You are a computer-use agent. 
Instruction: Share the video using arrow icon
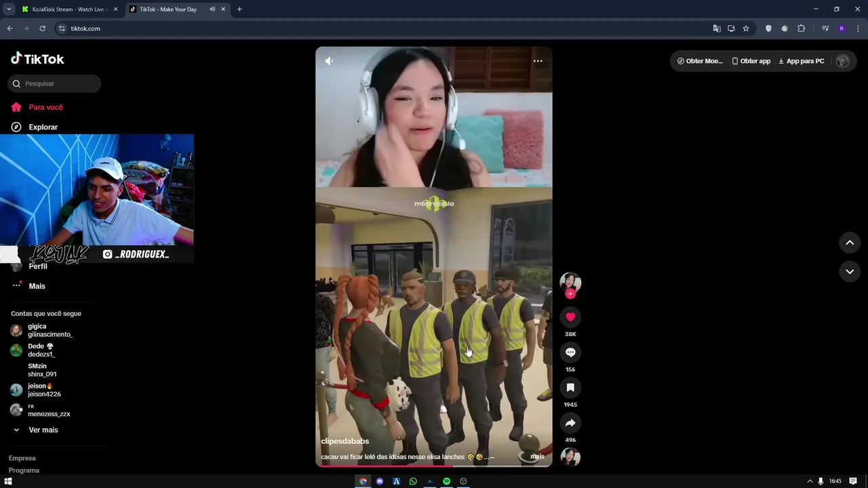570,423
